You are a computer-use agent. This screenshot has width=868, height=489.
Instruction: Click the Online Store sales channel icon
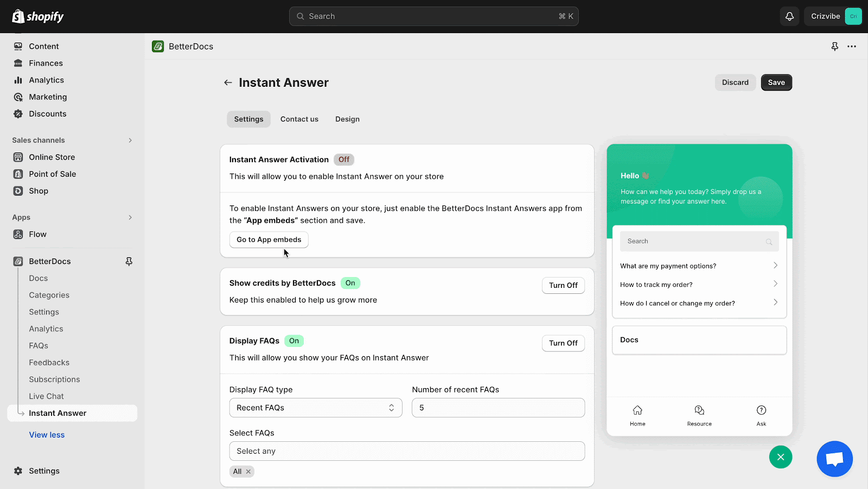pos(18,157)
